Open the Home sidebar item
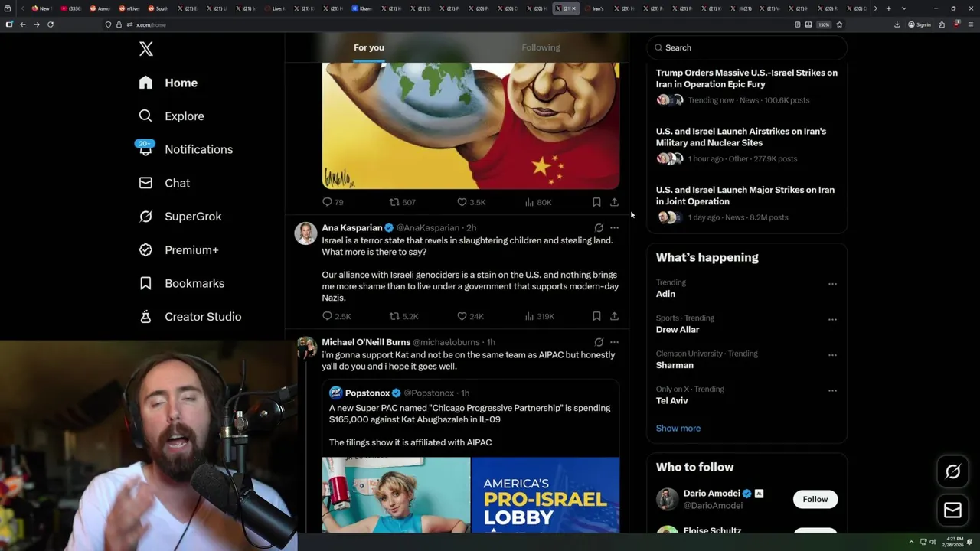The height and width of the screenshot is (551, 980). point(169,83)
